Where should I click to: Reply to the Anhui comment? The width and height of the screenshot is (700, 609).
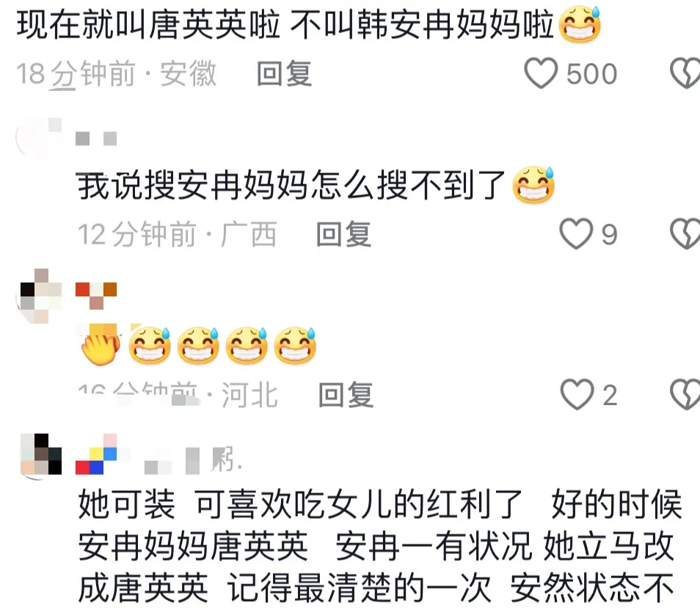pyautogui.click(x=284, y=73)
